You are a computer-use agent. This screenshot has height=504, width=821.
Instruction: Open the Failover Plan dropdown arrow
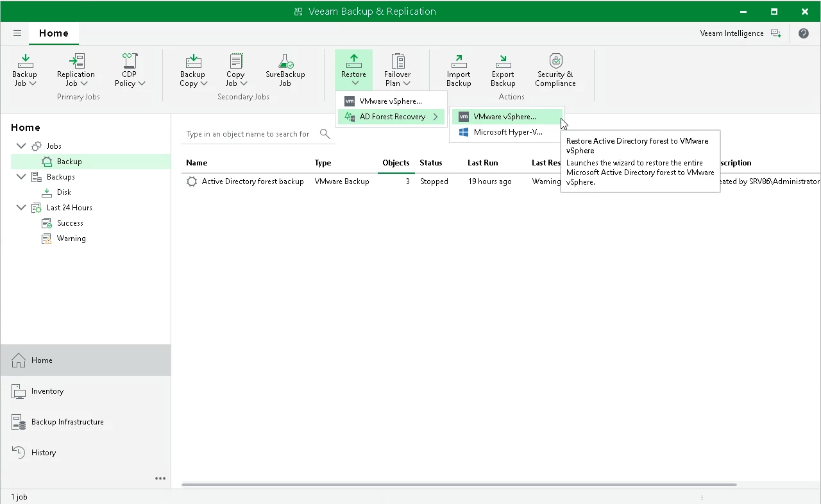[x=407, y=83]
